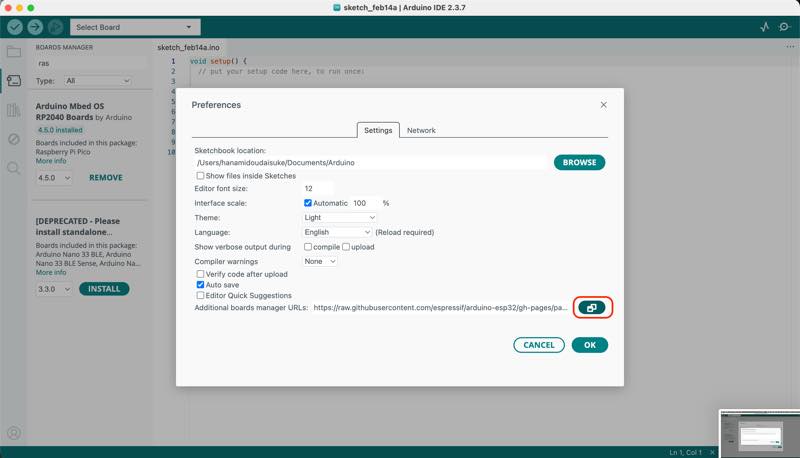This screenshot has width=800, height=458.
Task: Click the Verify checkmark toolbar icon
Action: (15, 27)
